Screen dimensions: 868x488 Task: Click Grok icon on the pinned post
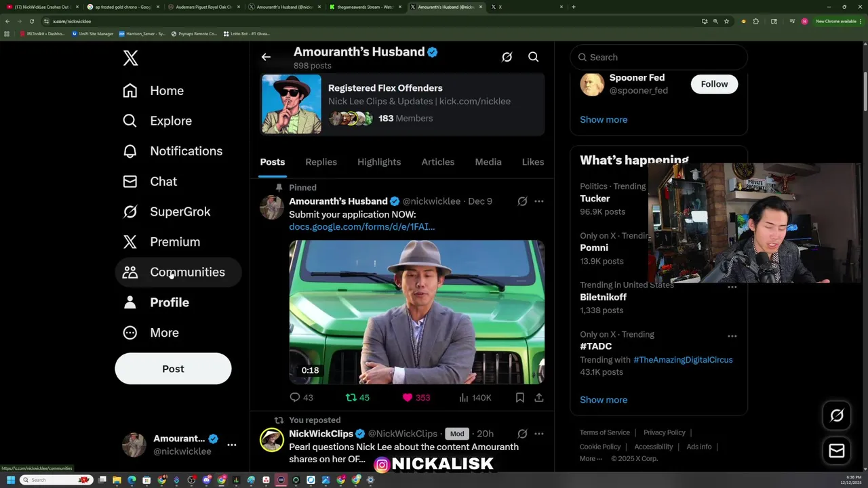tap(522, 201)
